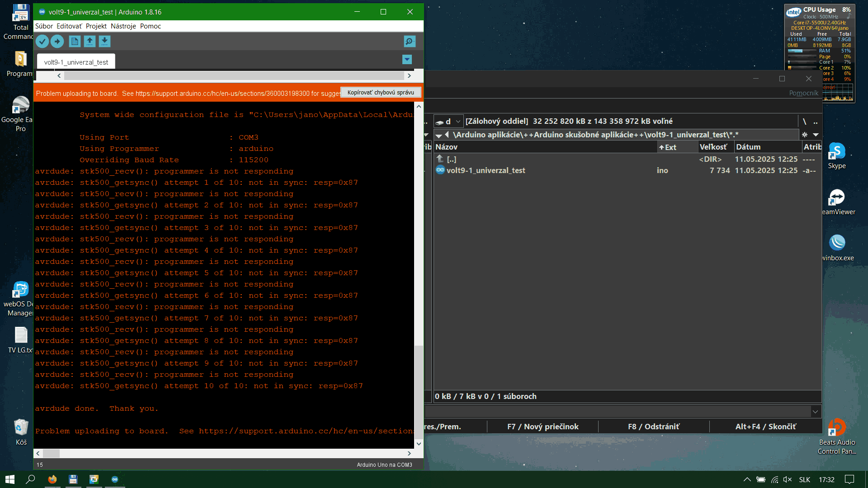Viewport: 868px width, 488px height.
Task: Open the Projekt menu
Action: point(96,26)
